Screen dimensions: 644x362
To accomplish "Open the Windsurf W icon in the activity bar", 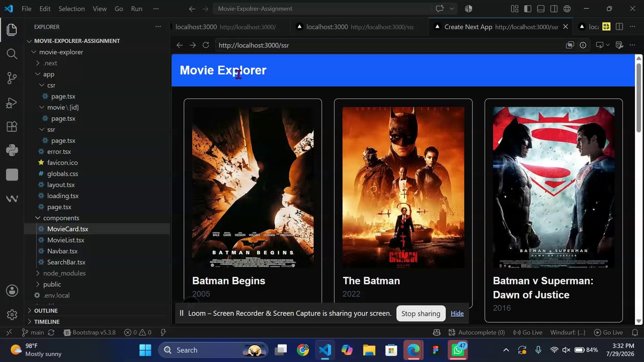I will [12, 199].
